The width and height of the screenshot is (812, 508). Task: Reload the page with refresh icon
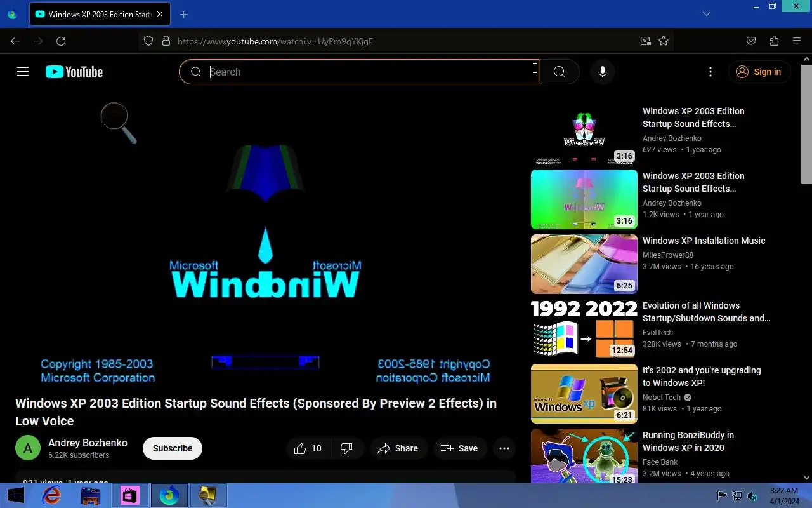tap(61, 41)
